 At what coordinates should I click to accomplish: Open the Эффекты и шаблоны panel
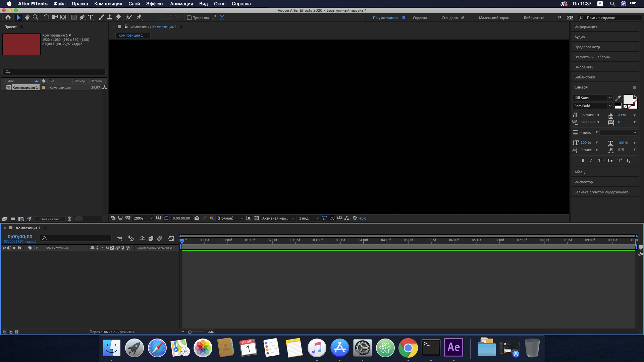coord(592,57)
